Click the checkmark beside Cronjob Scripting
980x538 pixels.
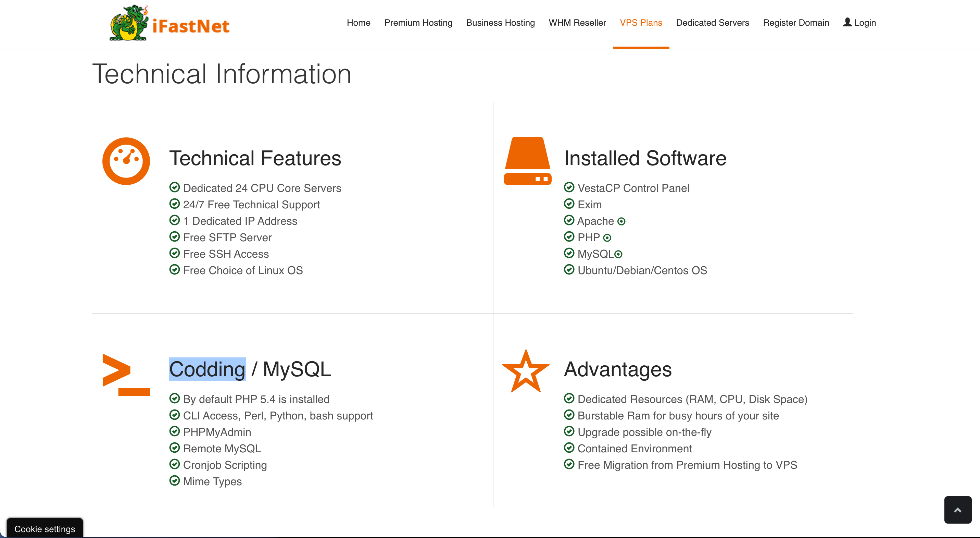coord(175,464)
